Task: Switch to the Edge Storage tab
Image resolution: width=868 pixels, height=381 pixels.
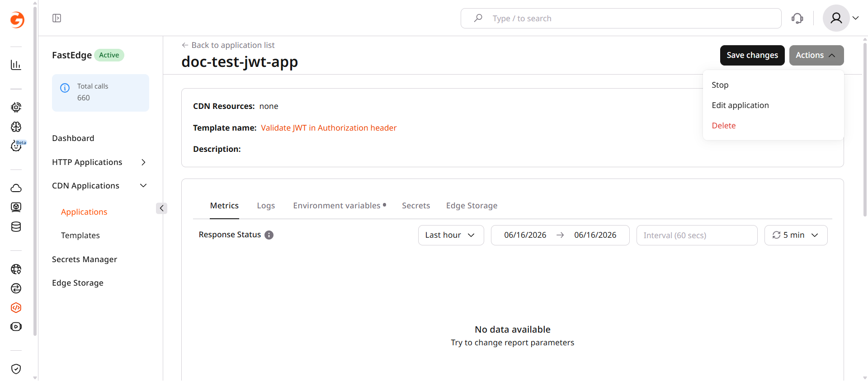Action: tap(472, 206)
